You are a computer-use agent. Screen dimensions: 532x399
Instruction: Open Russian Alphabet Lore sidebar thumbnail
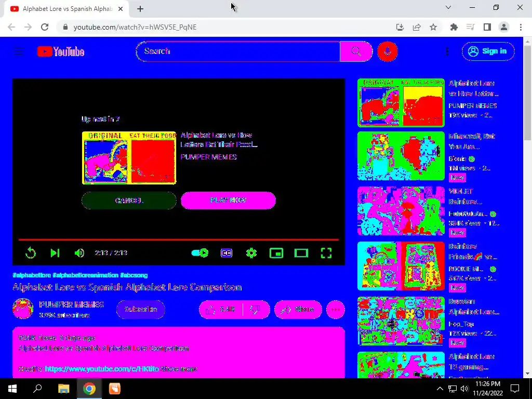click(401, 321)
